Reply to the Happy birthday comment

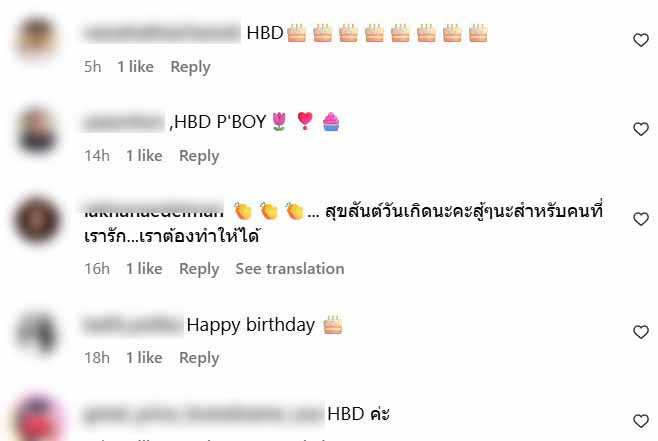coord(199,358)
